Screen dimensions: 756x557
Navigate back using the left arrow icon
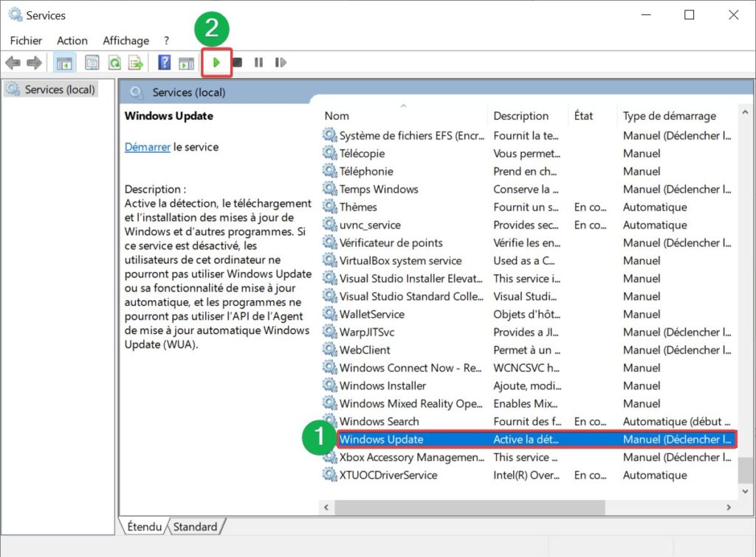pos(13,62)
